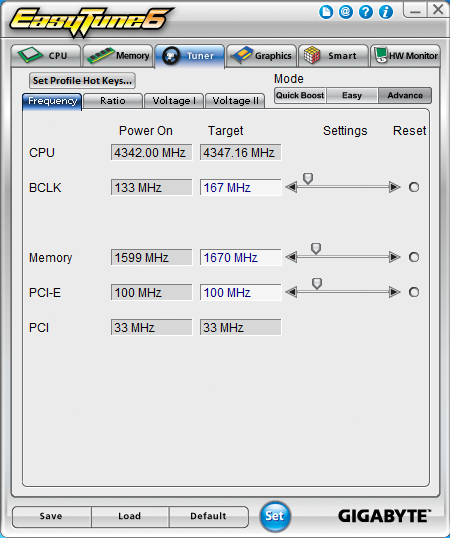Switch to the Graphics tab
Image resolution: width=450 pixels, height=538 pixels.
click(261, 56)
